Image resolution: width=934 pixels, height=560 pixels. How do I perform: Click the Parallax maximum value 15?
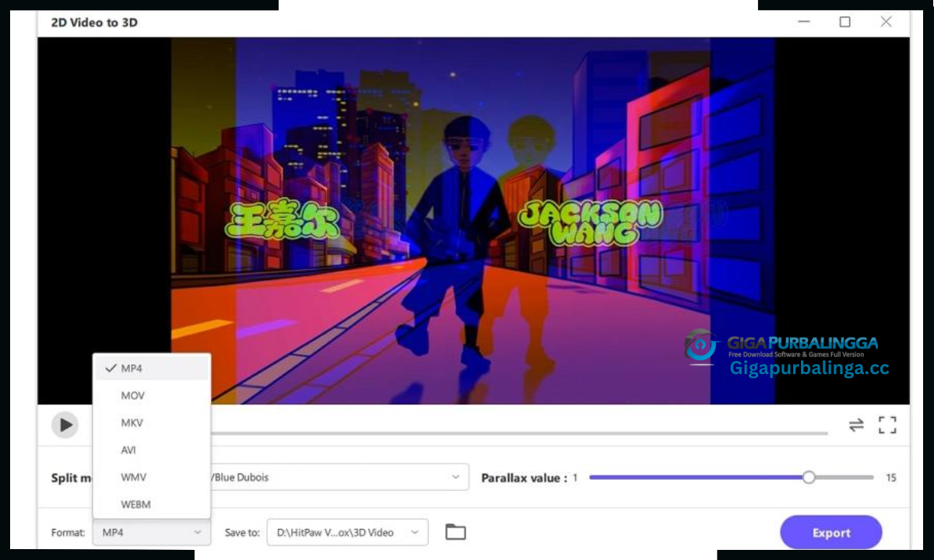tap(891, 478)
